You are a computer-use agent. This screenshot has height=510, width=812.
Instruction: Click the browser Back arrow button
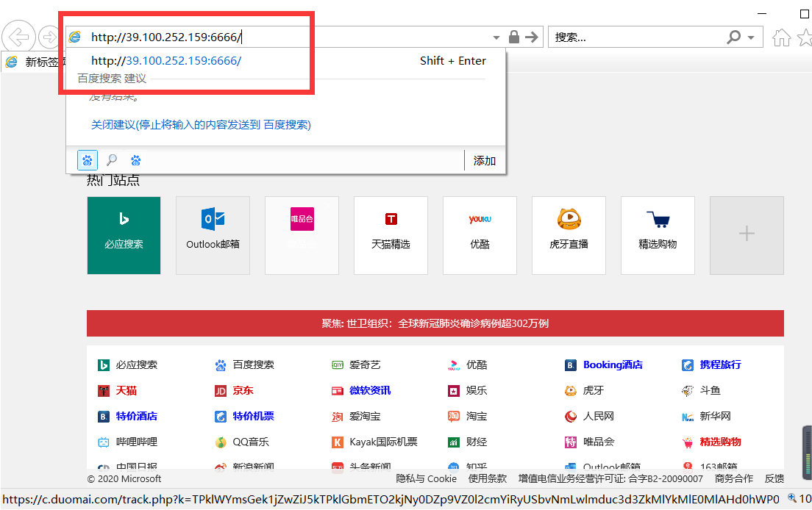point(18,37)
